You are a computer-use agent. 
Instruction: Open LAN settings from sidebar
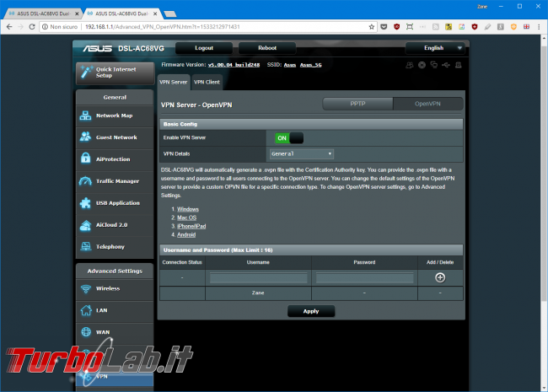[x=115, y=310]
